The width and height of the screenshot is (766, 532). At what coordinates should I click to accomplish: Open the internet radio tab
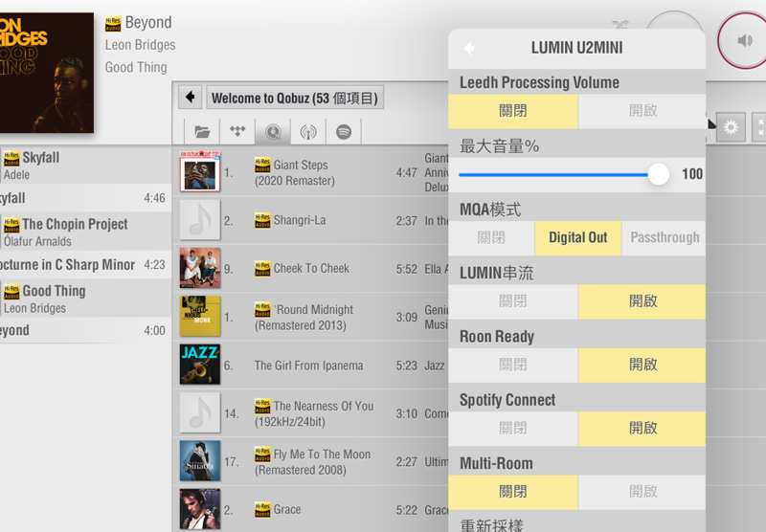[308, 132]
